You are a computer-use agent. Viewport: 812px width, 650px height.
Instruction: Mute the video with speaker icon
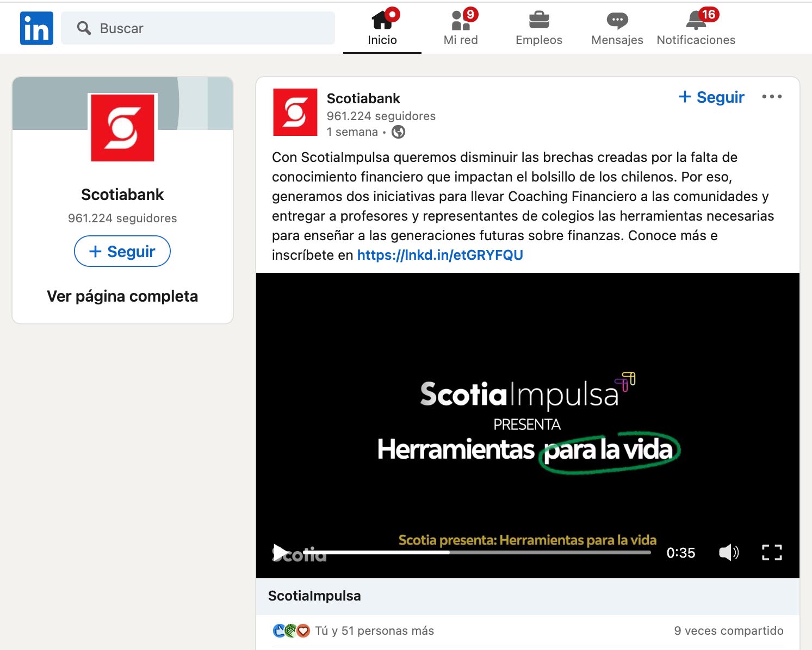[x=728, y=553]
